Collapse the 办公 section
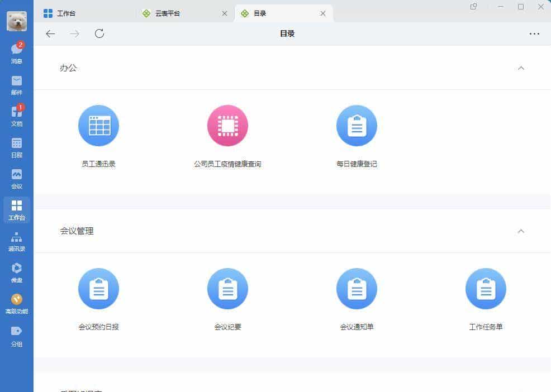This screenshot has height=392, width=551. (521, 68)
